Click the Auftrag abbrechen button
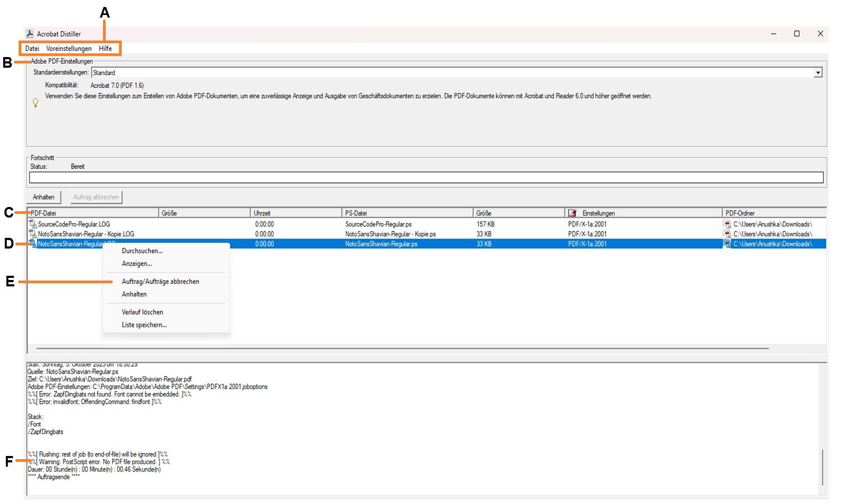 (x=96, y=197)
